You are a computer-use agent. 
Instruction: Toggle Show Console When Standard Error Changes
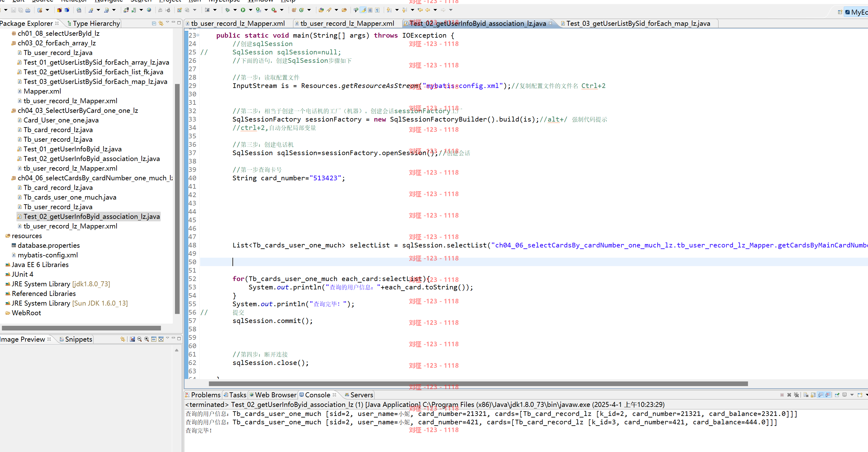pyautogui.click(x=828, y=395)
